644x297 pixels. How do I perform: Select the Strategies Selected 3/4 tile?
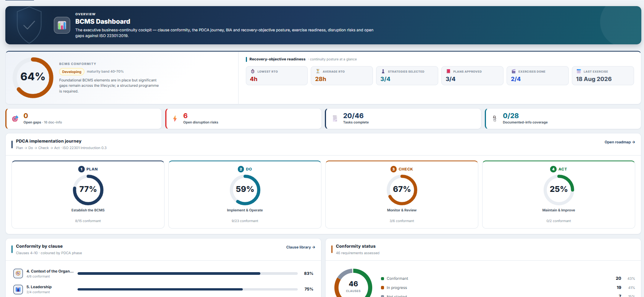(407, 76)
